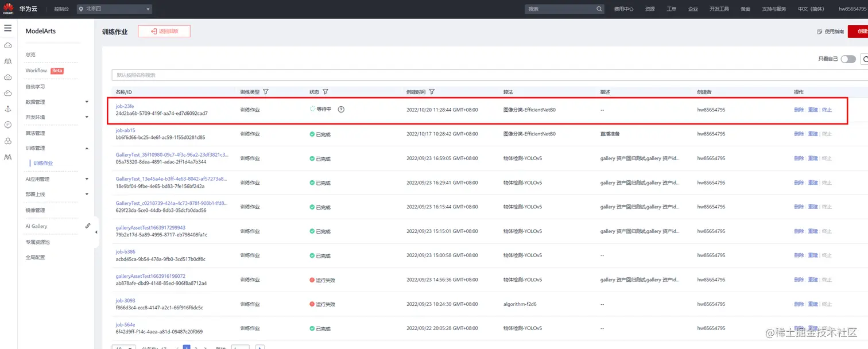The image size is (868, 349).
Task: Click the three-circles icon in the left rail
Action: [x=8, y=141]
